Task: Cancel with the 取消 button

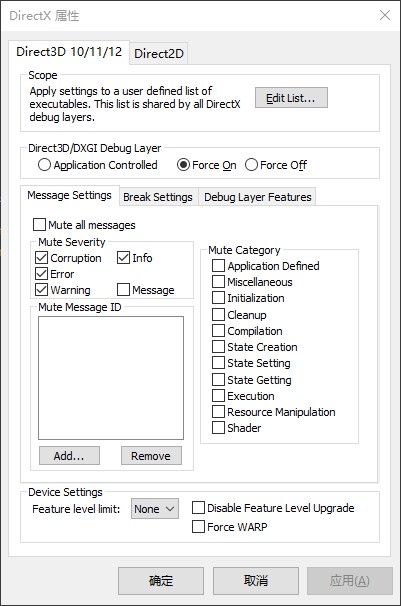Action: pos(256,580)
